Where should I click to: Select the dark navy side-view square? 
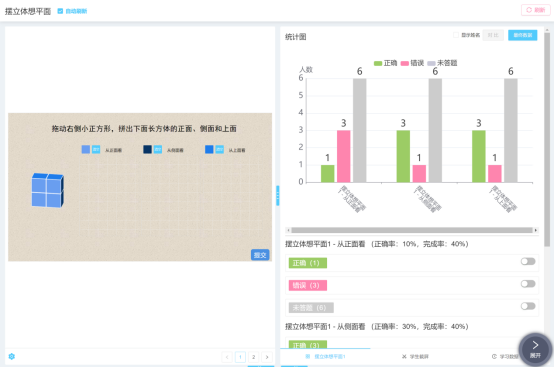[147, 149]
